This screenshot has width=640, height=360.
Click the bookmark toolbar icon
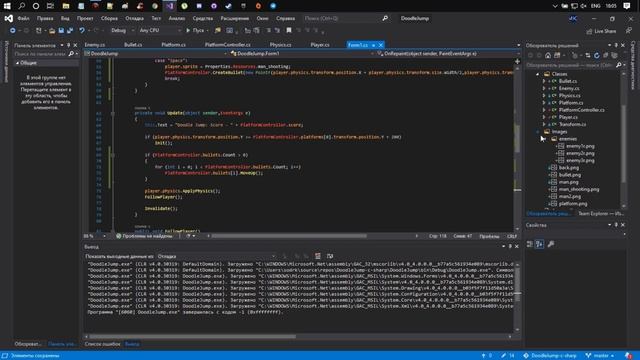pyautogui.click(x=289, y=31)
